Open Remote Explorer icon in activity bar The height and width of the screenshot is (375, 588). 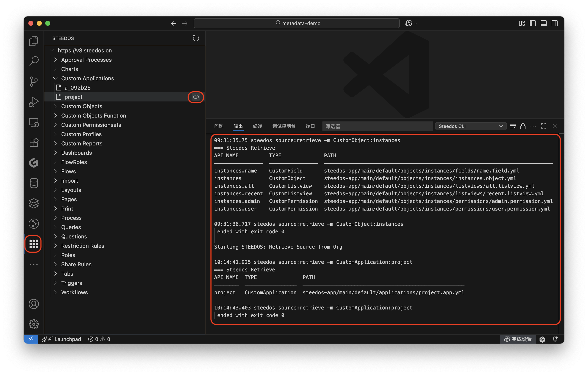[x=34, y=122]
